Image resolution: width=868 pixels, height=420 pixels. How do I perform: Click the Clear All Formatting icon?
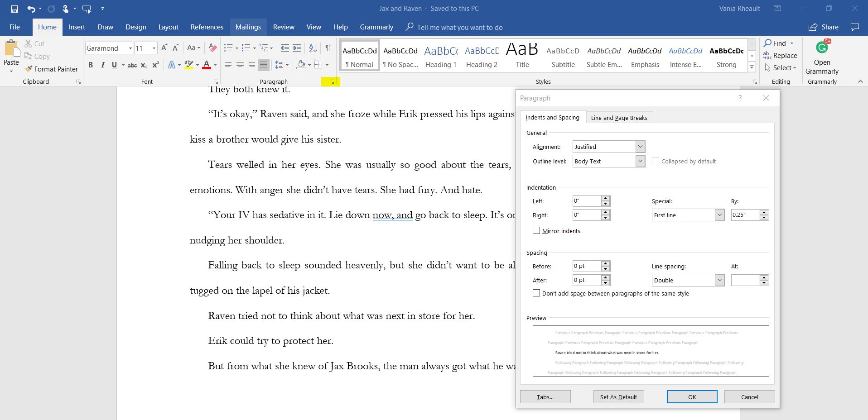[x=212, y=48]
